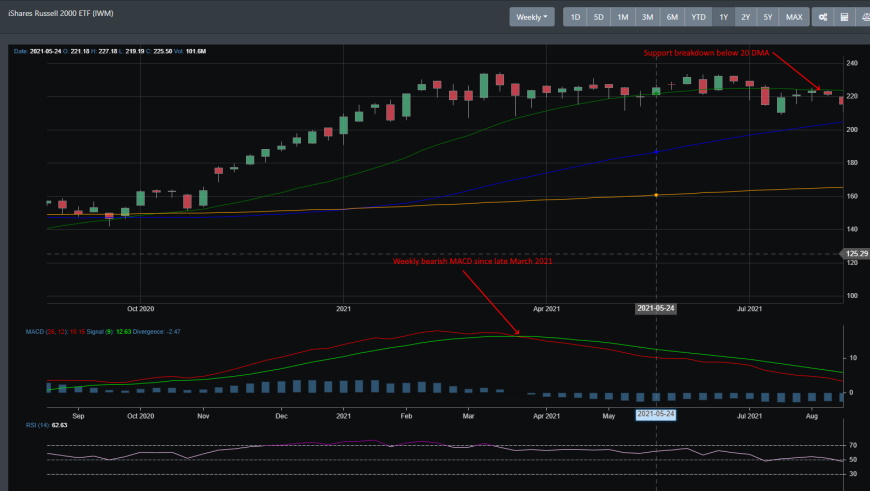Select the 5Y time range
The height and width of the screenshot is (491, 870).
click(768, 17)
